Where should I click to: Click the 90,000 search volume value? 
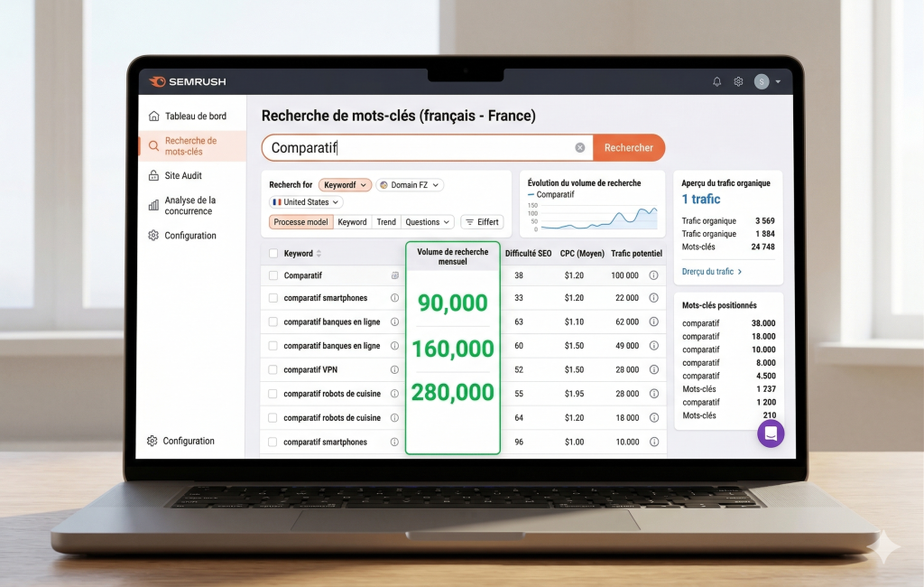coord(453,303)
